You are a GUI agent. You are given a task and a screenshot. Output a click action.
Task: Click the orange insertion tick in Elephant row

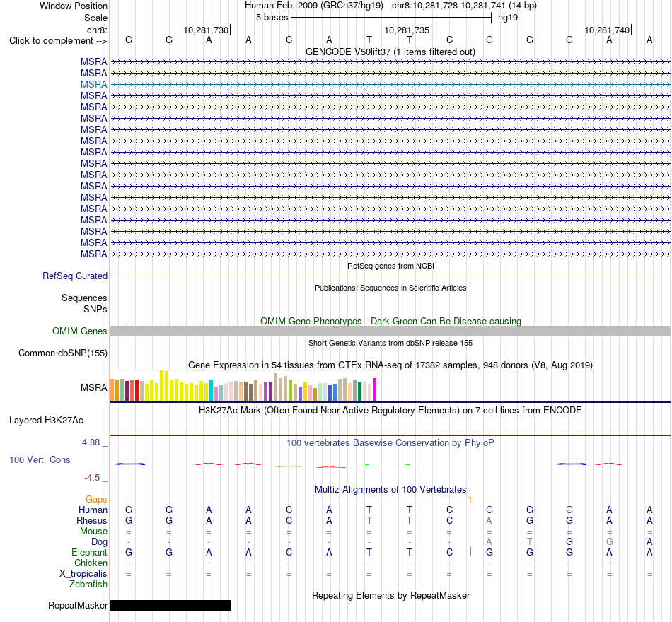(470, 551)
